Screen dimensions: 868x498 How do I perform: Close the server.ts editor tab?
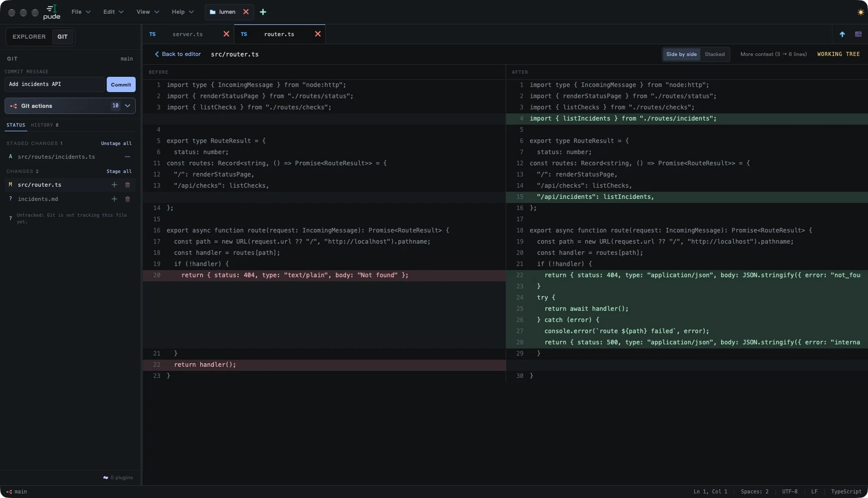pos(226,34)
